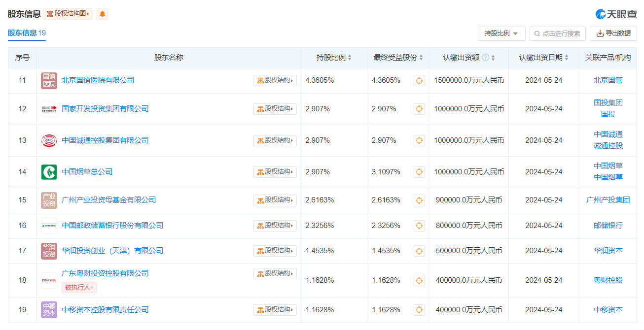Click 中国诚通控股集团 company logo

(x=49, y=140)
